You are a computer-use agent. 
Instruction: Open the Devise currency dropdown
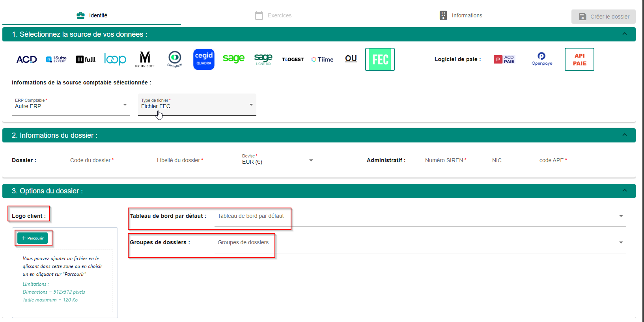tap(277, 161)
